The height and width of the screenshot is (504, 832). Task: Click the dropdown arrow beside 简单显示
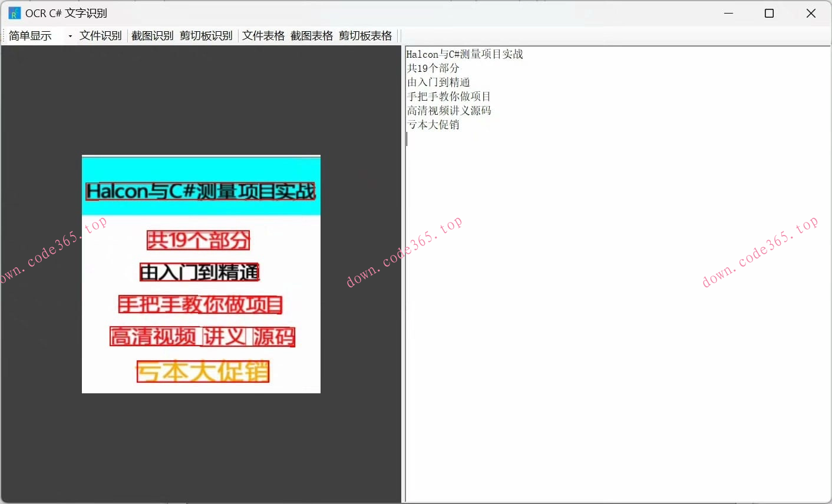click(69, 35)
